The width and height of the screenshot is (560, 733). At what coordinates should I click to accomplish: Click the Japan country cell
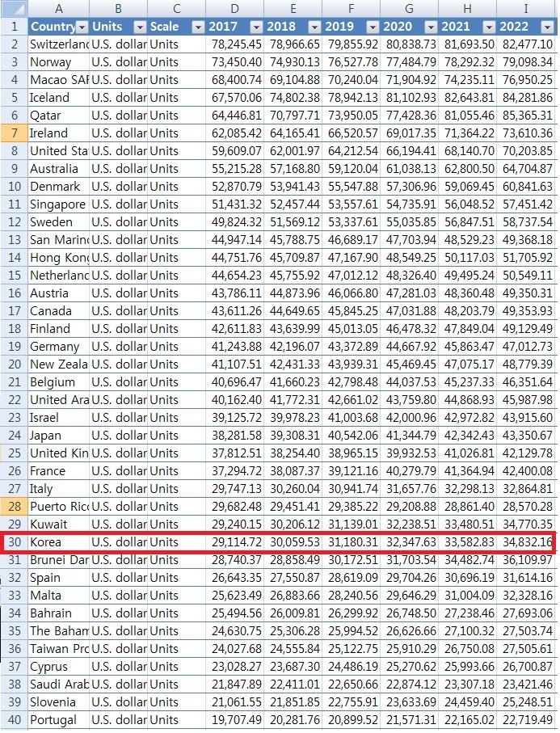click(59, 436)
